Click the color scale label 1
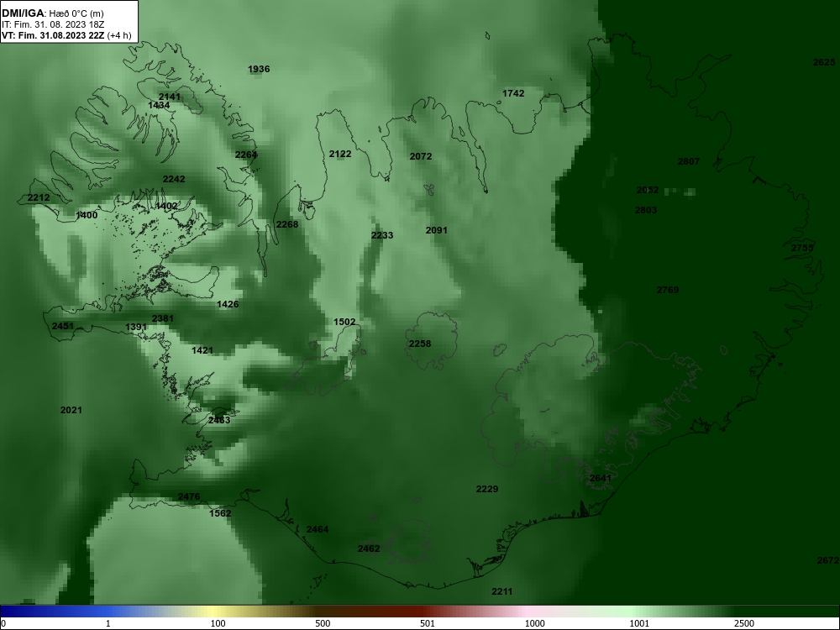 tap(108, 623)
